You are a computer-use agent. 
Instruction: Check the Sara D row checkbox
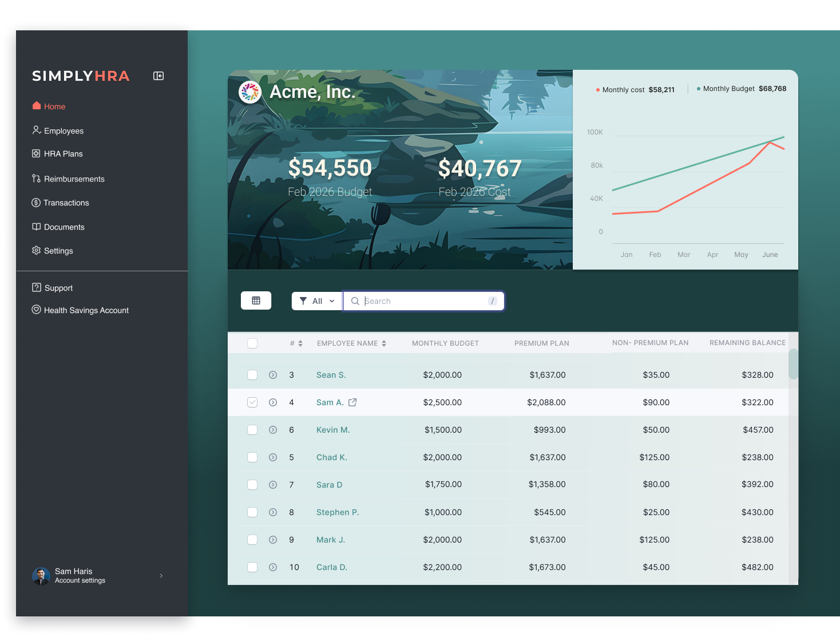click(252, 485)
